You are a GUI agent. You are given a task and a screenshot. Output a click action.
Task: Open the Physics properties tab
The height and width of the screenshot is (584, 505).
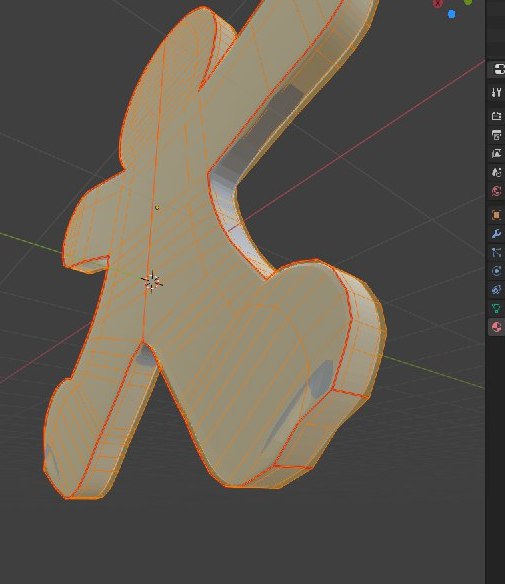click(x=496, y=271)
